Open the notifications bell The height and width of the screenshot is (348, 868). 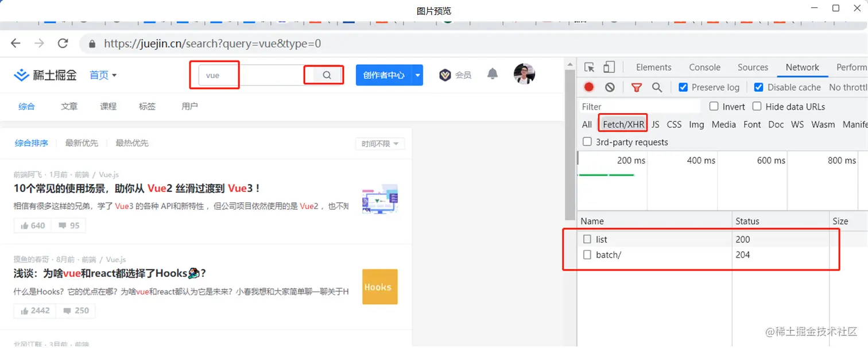pos(493,74)
